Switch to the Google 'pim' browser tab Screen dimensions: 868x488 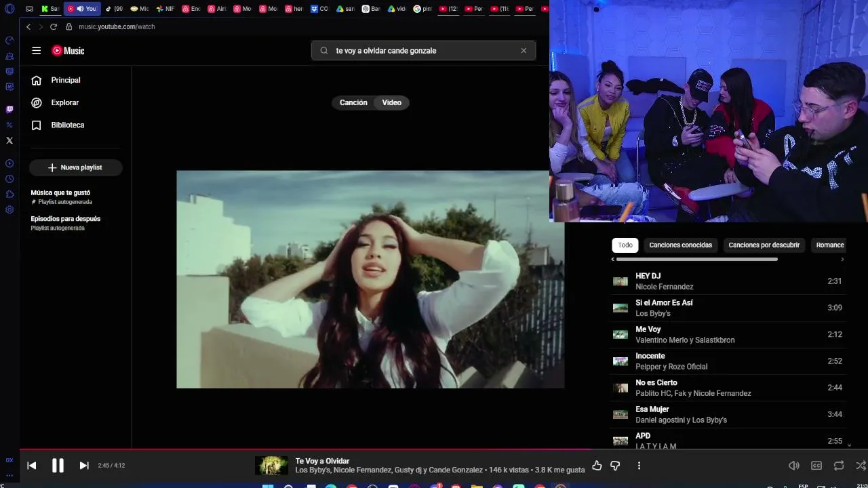[422, 9]
